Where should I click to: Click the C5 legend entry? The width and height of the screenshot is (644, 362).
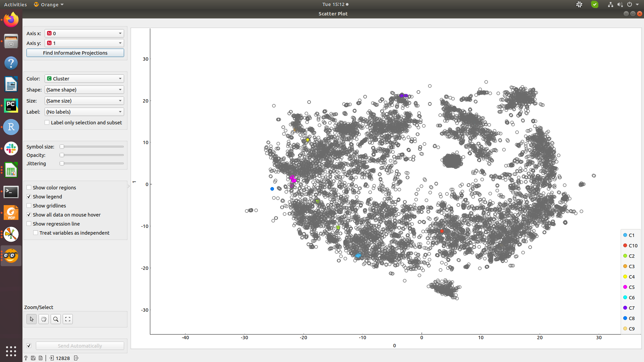tap(630, 287)
